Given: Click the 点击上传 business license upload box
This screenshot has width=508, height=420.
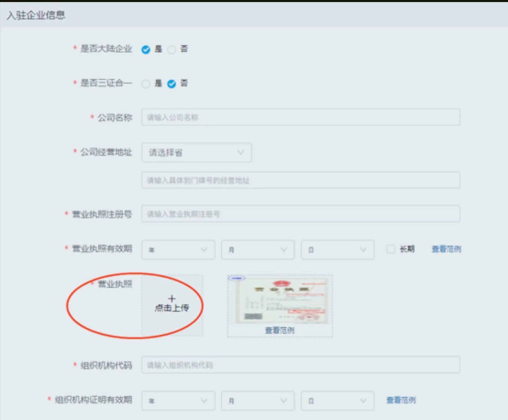Looking at the screenshot, I should [172, 305].
